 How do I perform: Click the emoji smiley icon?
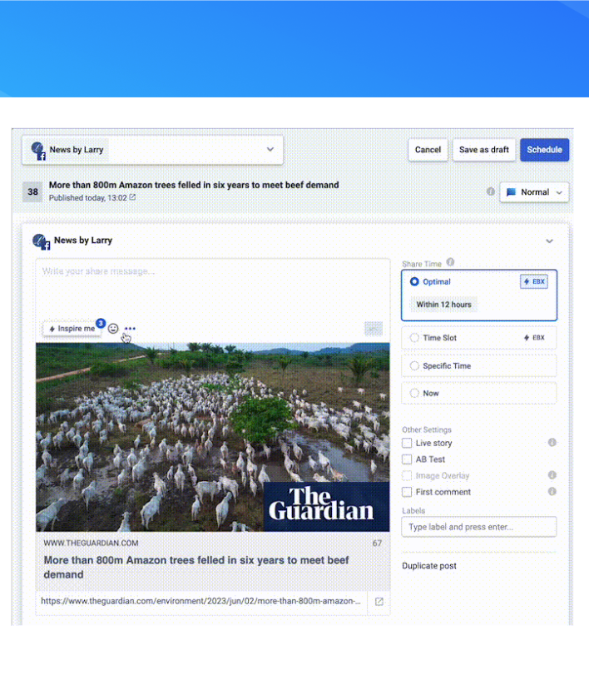[x=113, y=329]
